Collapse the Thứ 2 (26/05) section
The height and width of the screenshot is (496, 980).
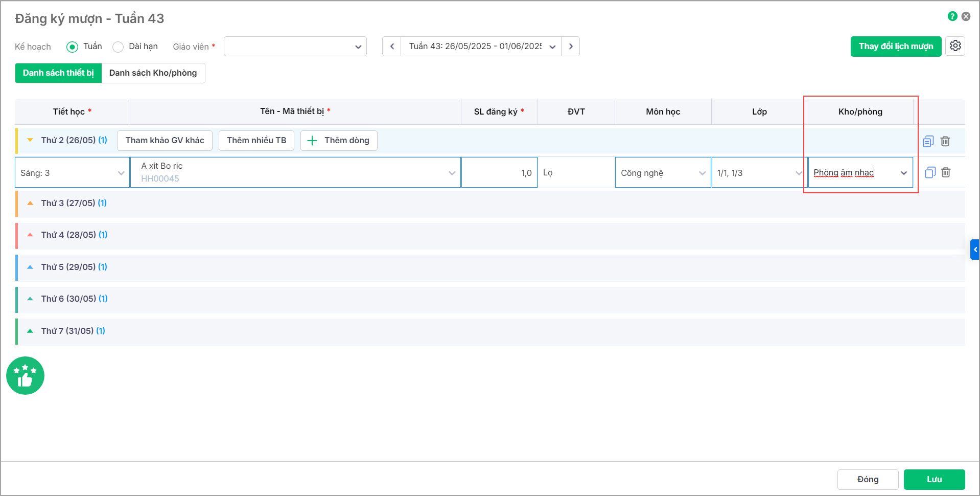pos(30,140)
